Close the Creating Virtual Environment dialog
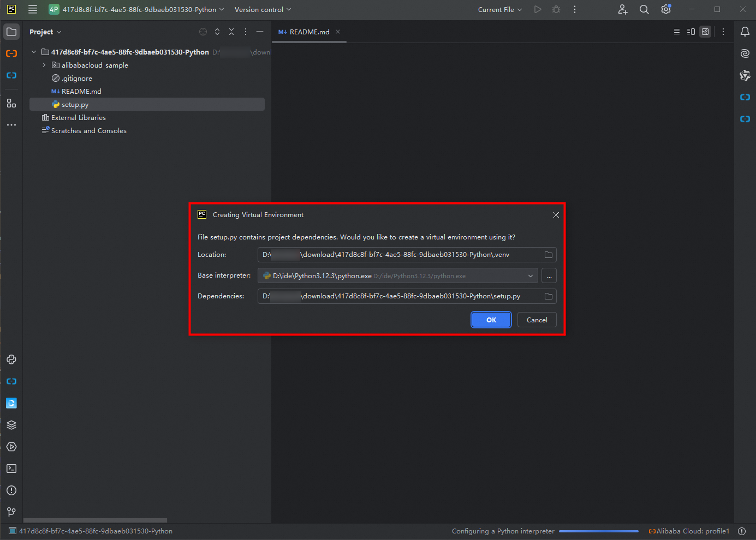Screen dimensions: 756x540 pyautogui.click(x=556, y=215)
